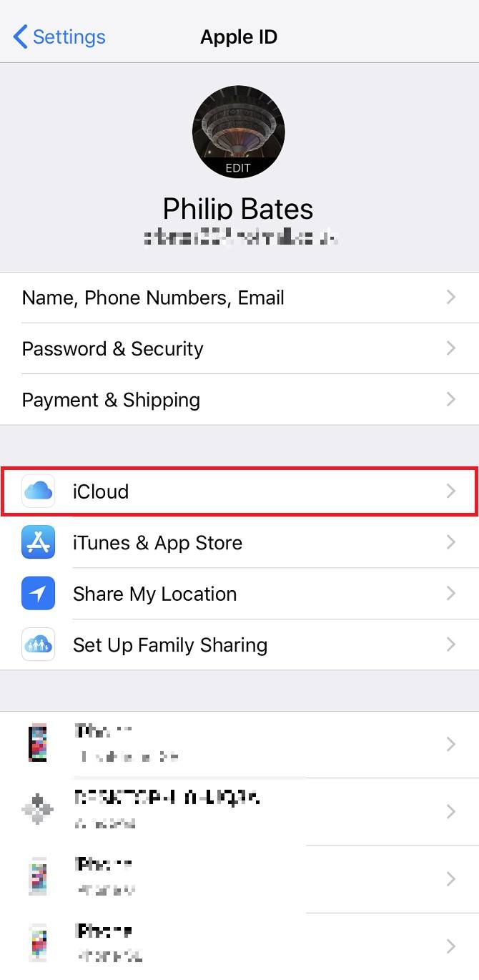Tap the first device thumbnail in list

(39, 744)
